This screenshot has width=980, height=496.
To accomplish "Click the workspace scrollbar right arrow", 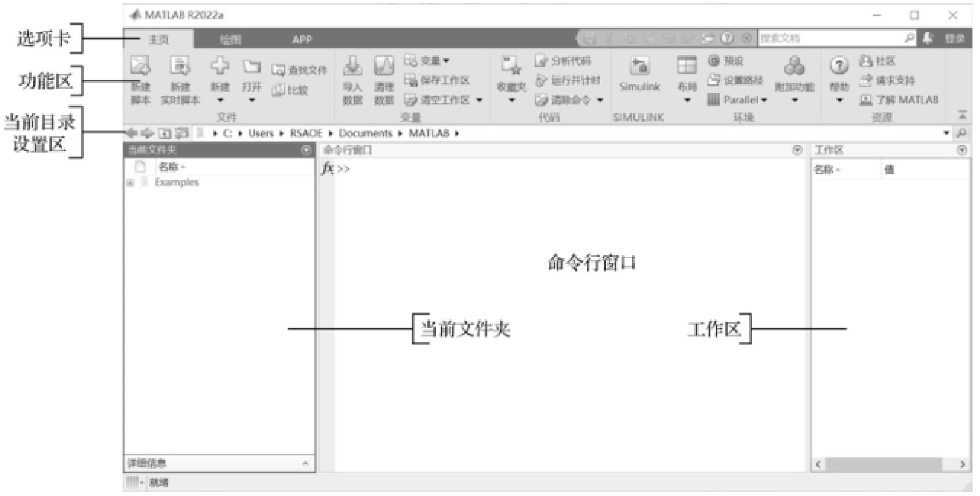I will coord(963,464).
